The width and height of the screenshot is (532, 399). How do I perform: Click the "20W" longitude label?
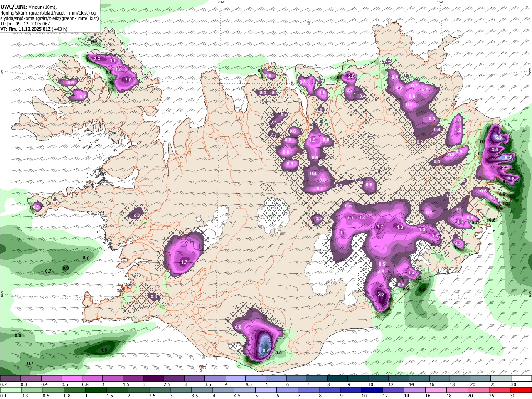tap(221, 2)
